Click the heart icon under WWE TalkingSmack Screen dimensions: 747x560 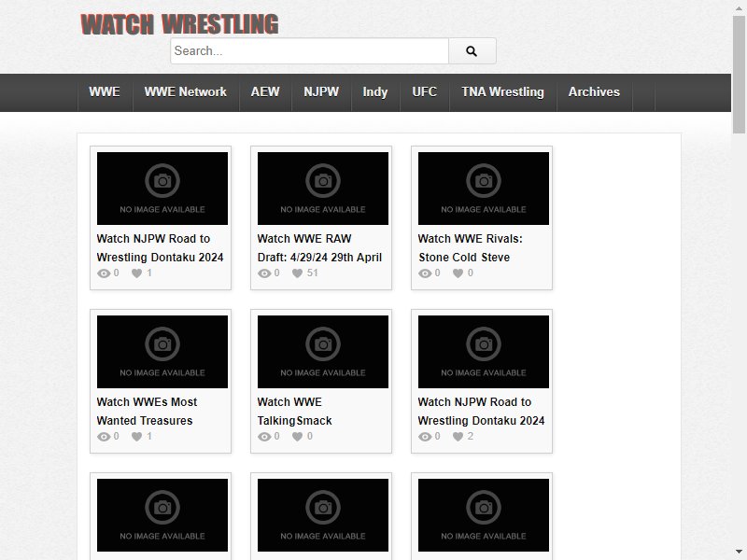[x=297, y=437]
